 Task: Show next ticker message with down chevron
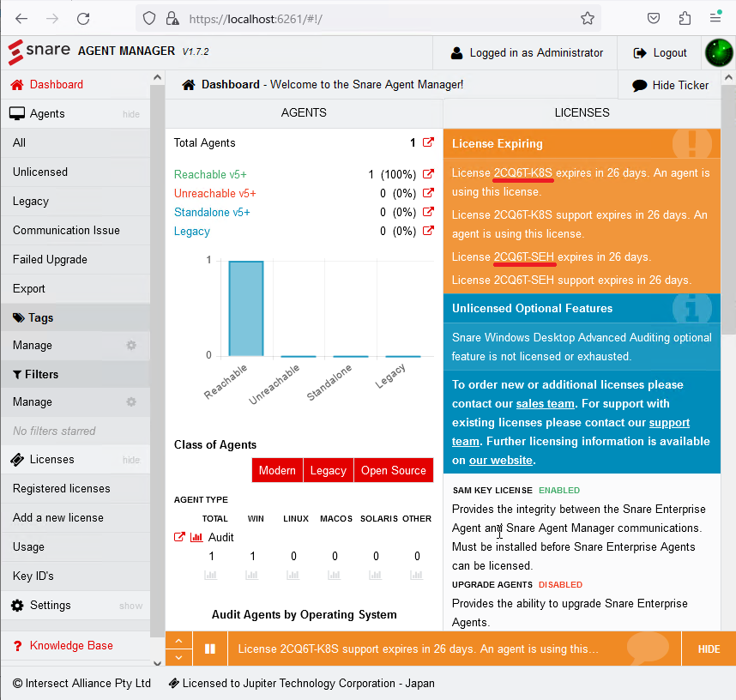(x=178, y=657)
